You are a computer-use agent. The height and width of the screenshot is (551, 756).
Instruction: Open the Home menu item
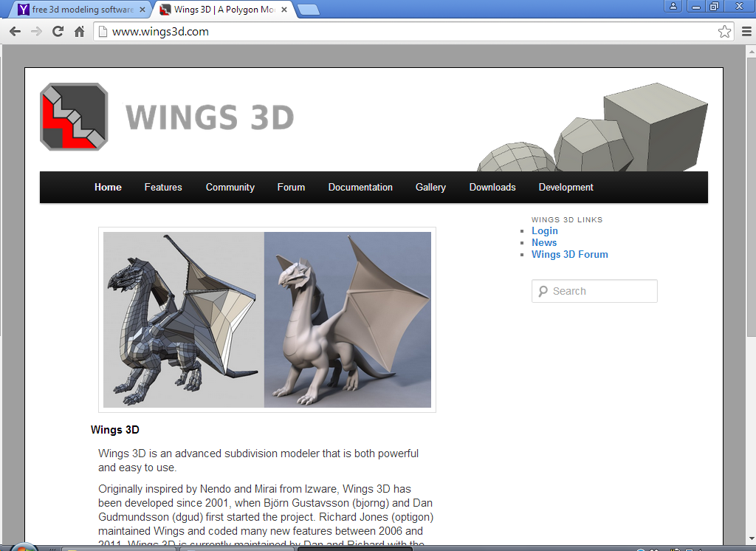108,187
